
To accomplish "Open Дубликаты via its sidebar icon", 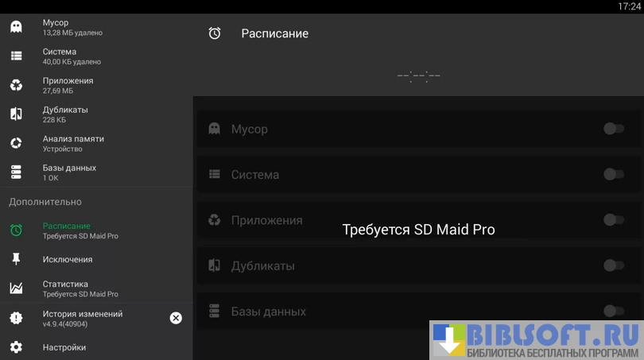I will pos(16,114).
